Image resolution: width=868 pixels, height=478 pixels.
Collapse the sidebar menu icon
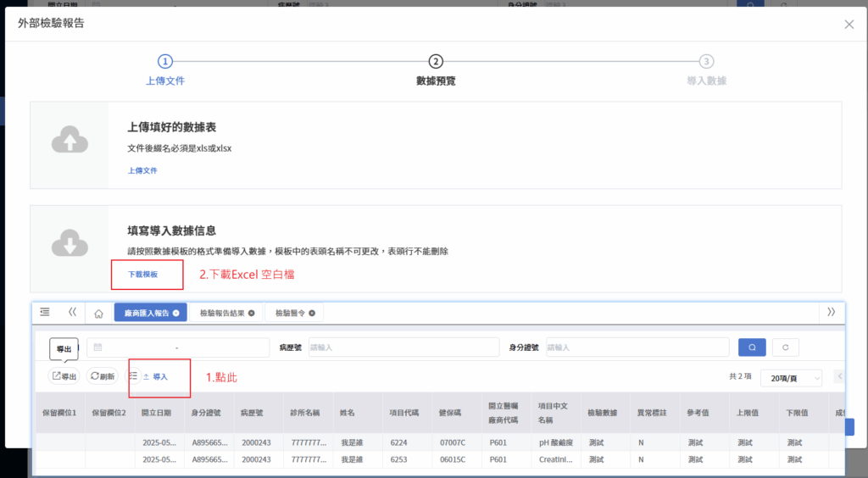click(45, 312)
